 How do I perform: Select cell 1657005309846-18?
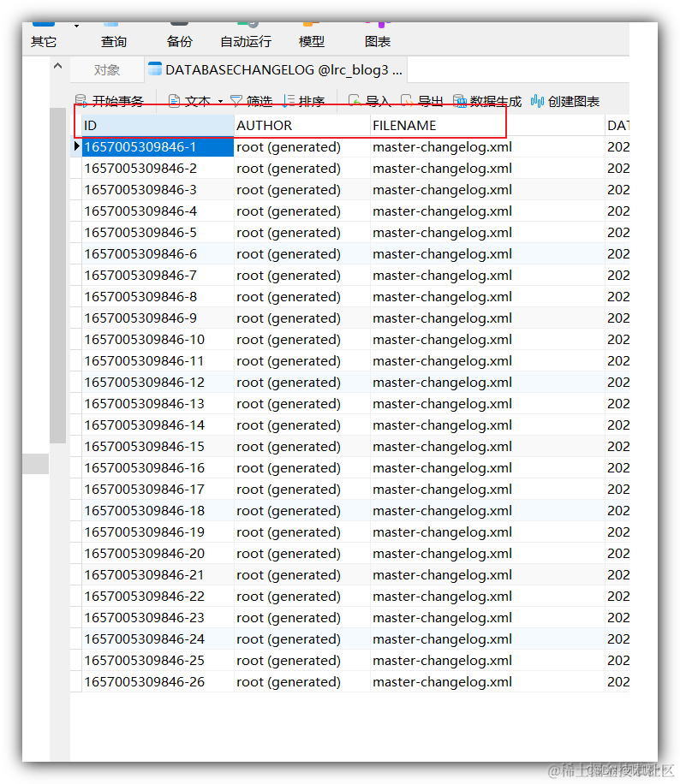[158, 510]
